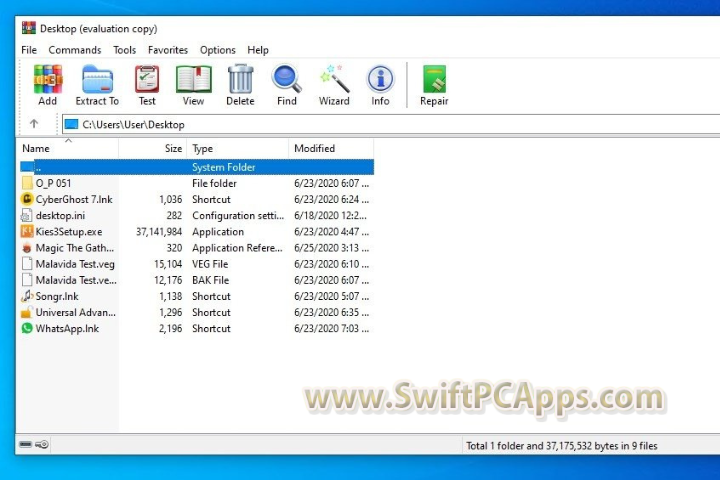Click the 6/18/2020 12:2... modified date

pos(330,215)
